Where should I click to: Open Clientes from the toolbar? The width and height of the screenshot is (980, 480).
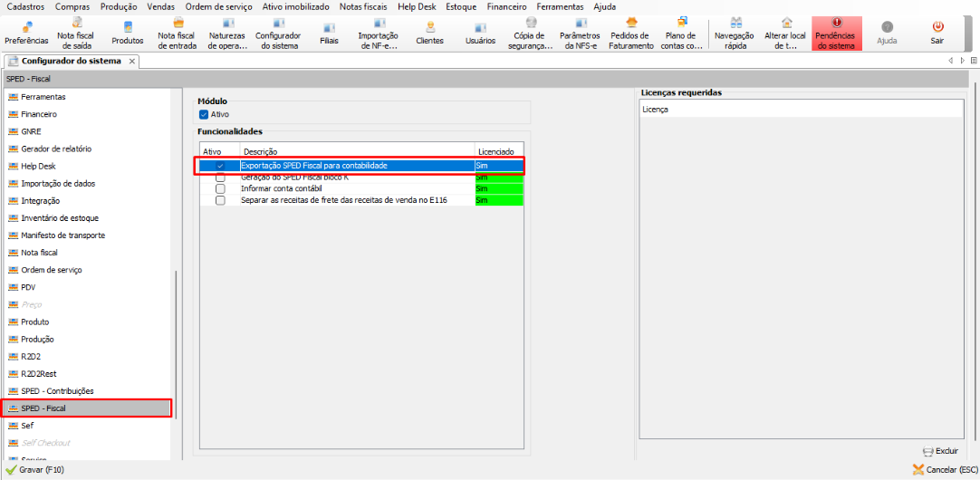click(429, 33)
